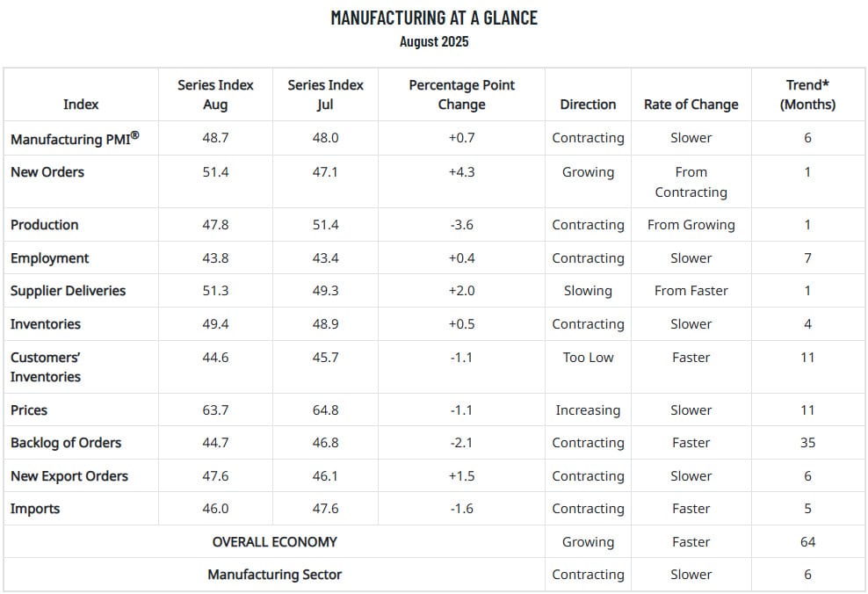The width and height of the screenshot is (868, 594).
Task: Click the Backlog of Orders trend value 35
Action: click(807, 443)
